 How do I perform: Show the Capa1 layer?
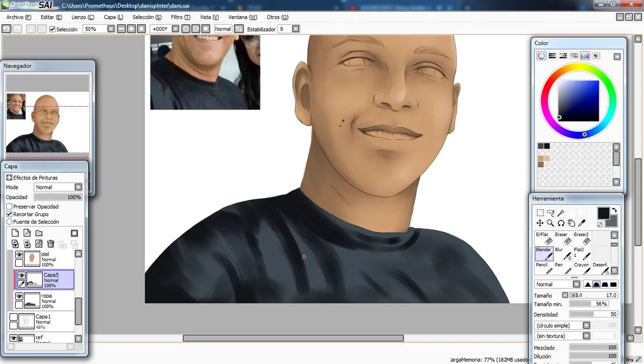(14, 317)
